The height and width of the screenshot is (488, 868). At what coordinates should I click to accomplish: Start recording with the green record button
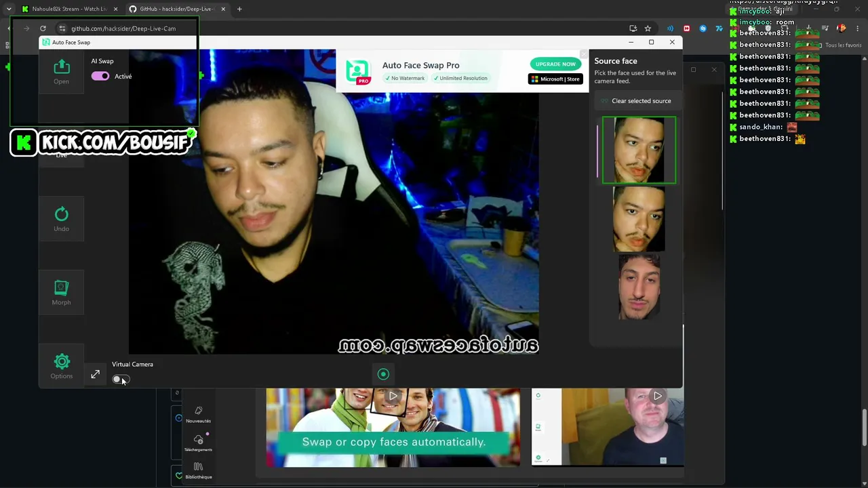(383, 374)
